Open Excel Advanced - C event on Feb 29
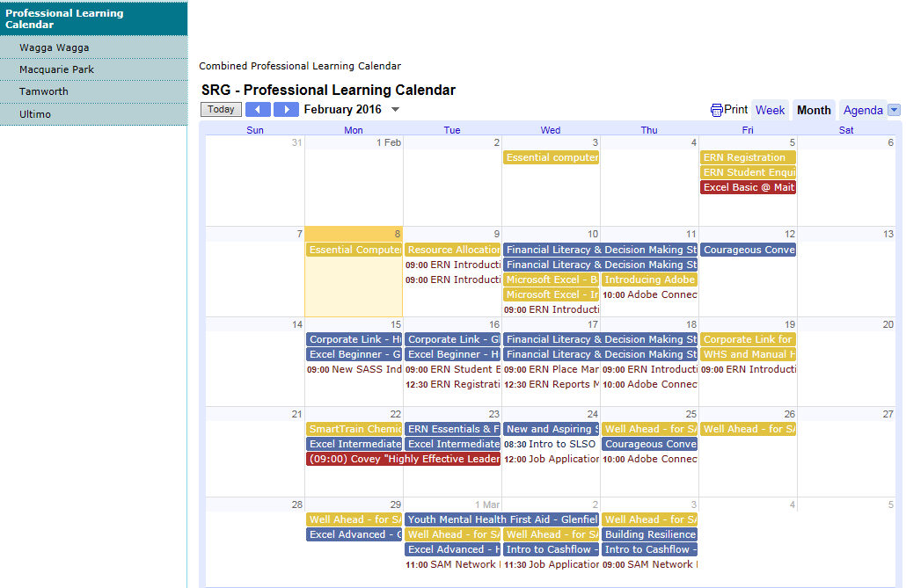Image resolution: width=906 pixels, height=588 pixels. (354, 534)
